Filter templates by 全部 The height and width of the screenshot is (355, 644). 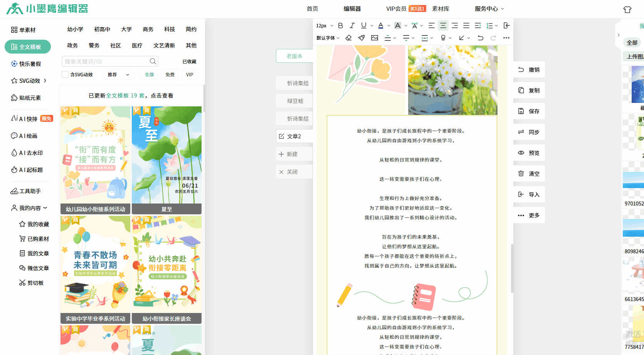point(149,74)
